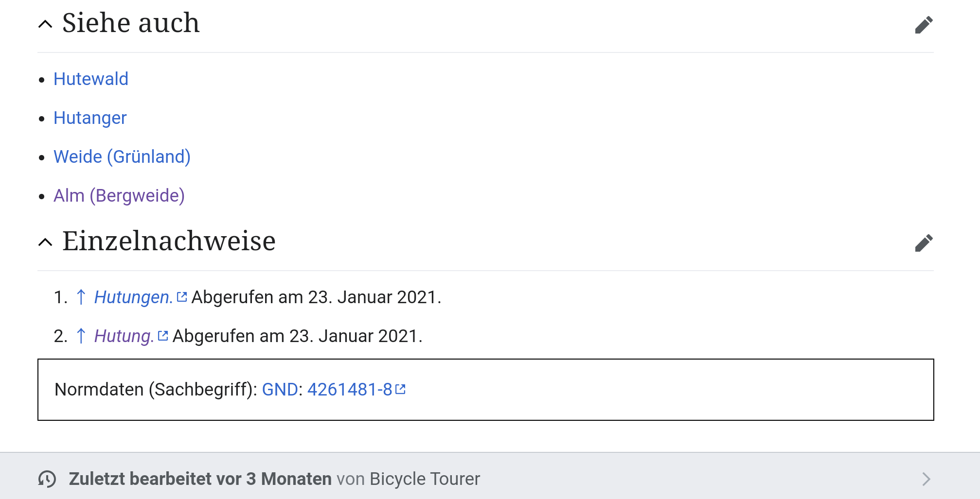Collapse the Siehe auch section
The height and width of the screenshot is (499, 980).
pos(45,24)
